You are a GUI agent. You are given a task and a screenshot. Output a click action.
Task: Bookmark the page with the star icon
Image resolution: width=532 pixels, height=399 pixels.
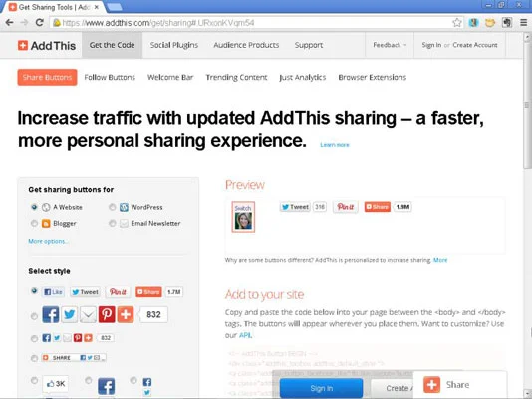[x=457, y=23]
